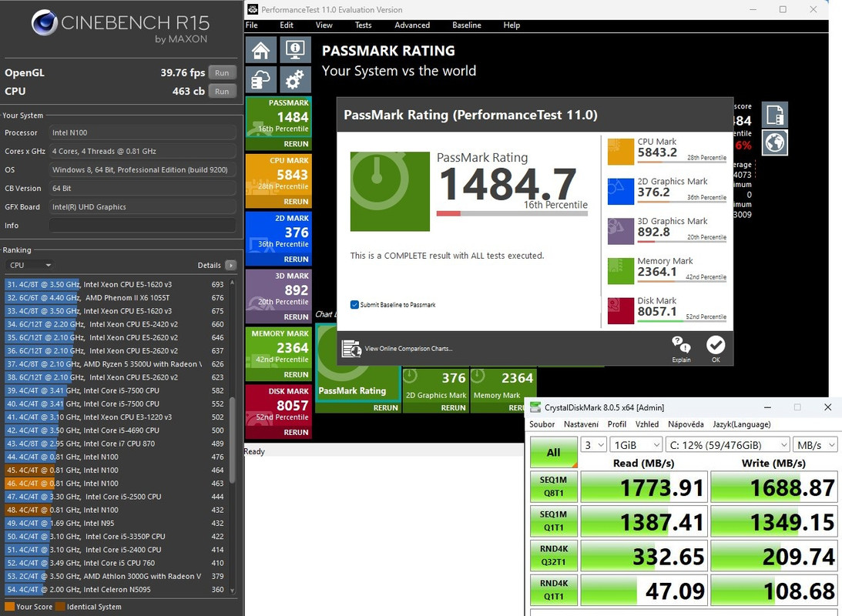
Task: Click the Cinebench Processor field Intel N100
Action: click(143, 132)
